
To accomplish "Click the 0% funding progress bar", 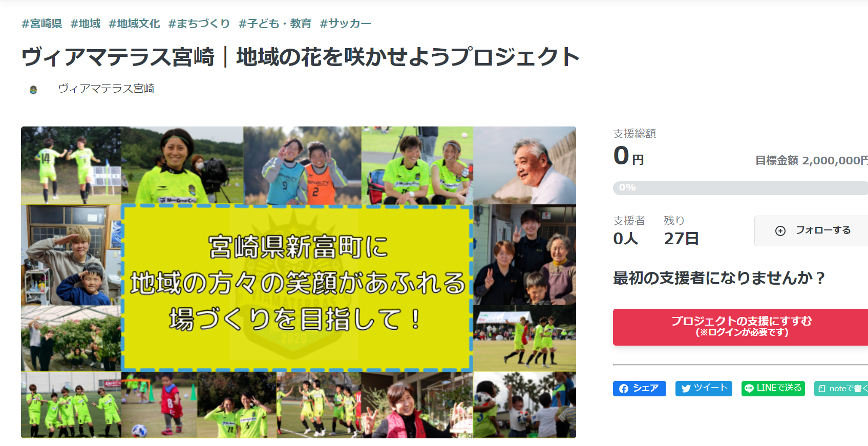I will click(740, 188).
